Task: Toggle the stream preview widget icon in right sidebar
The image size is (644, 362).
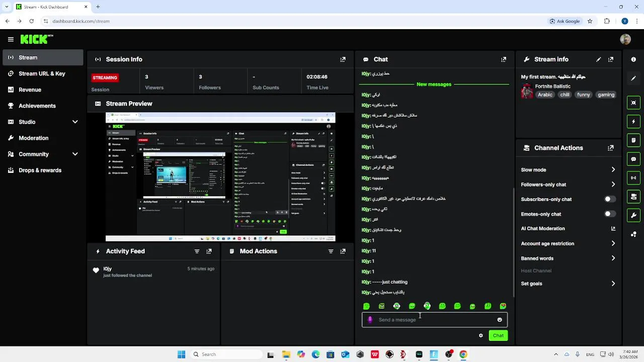Action: (x=633, y=103)
